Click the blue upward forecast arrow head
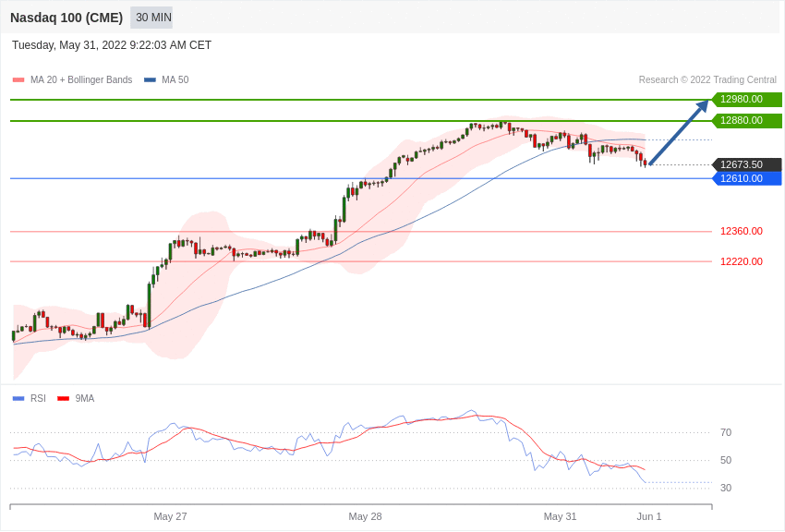 [x=703, y=105]
